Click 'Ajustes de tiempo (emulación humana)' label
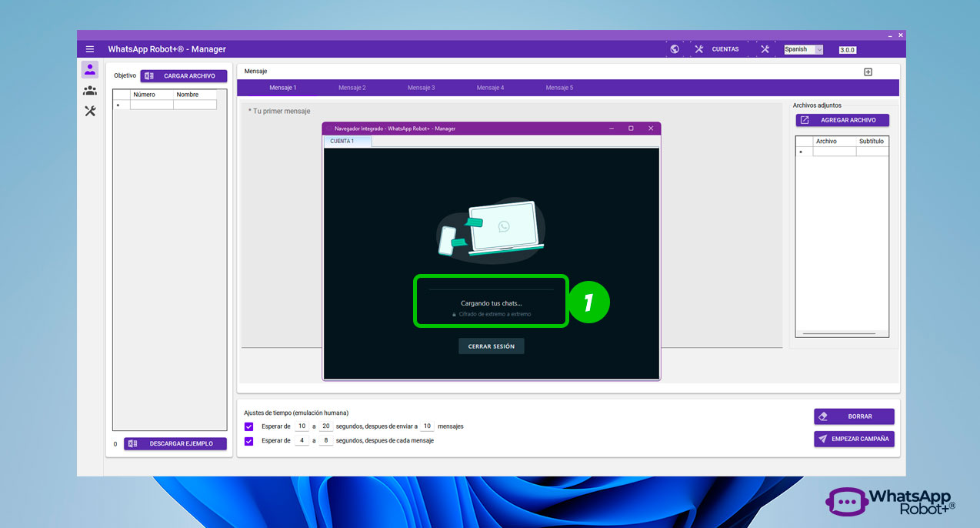The width and height of the screenshot is (980, 528). (x=296, y=413)
